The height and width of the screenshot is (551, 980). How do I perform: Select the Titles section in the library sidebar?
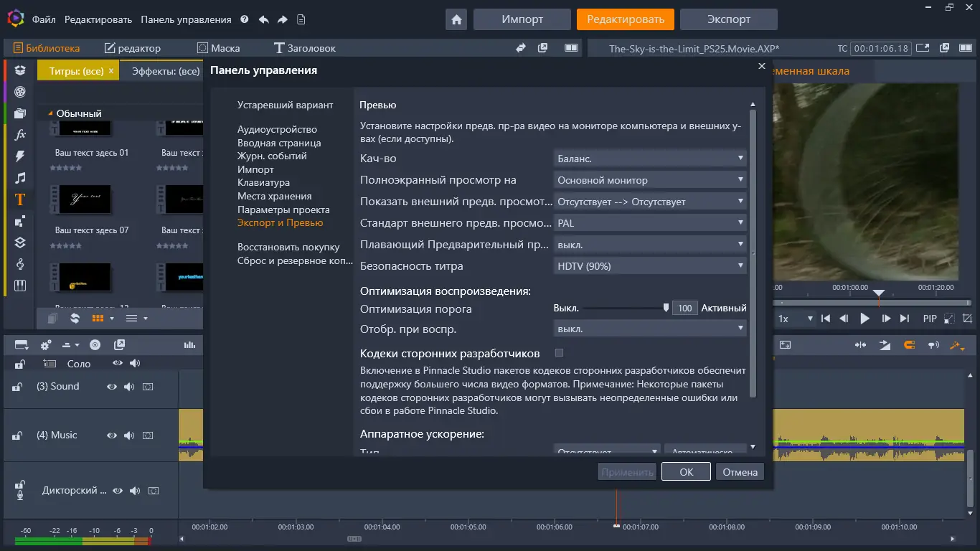(x=19, y=199)
